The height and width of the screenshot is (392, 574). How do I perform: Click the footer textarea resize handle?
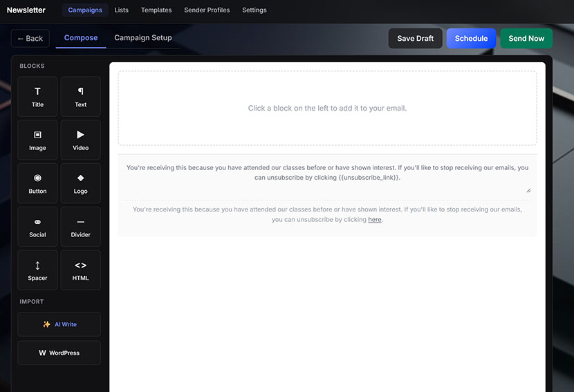pyautogui.click(x=528, y=191)
